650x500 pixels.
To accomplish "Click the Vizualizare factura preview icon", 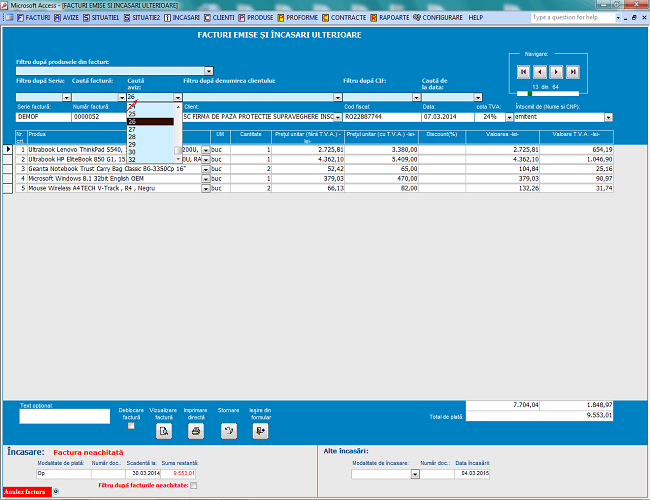I will point(164,431).
